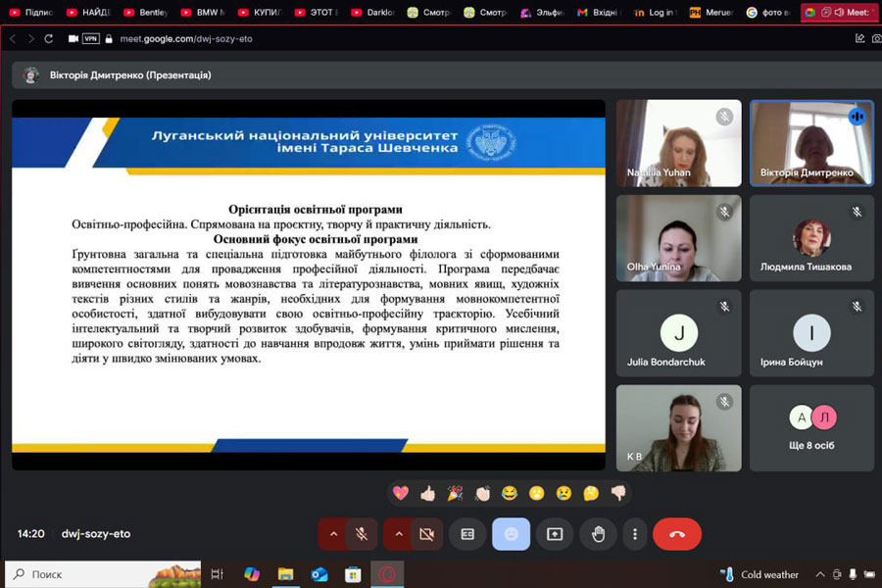Click the 'Ще 8 осіб' participants tile
Viewport: 882px width, 588px height.
click(811, 428)
